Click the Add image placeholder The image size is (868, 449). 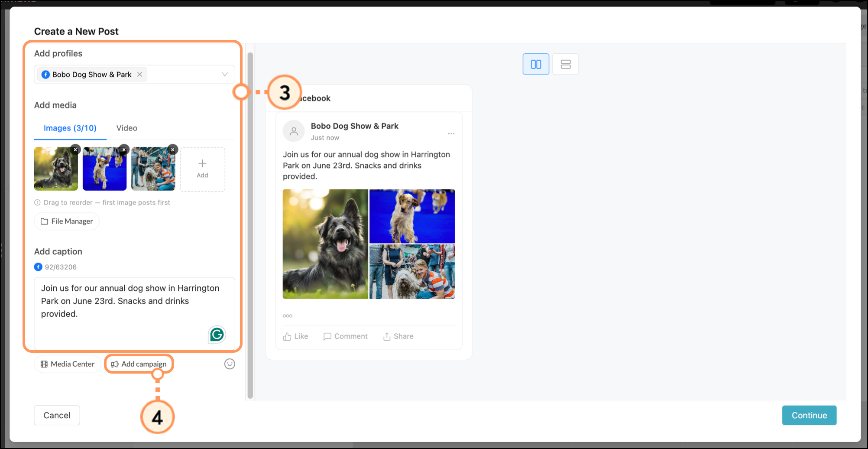click(202, 169)
